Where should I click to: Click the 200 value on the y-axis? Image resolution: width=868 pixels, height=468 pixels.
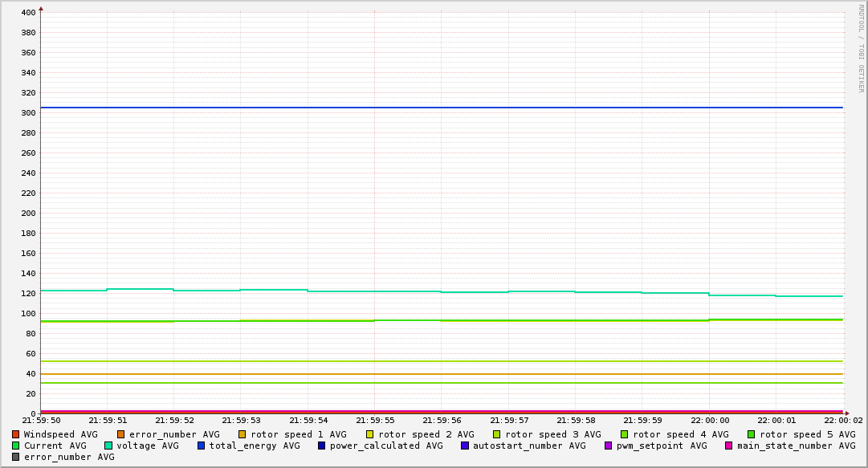click(x=27, y=214)
